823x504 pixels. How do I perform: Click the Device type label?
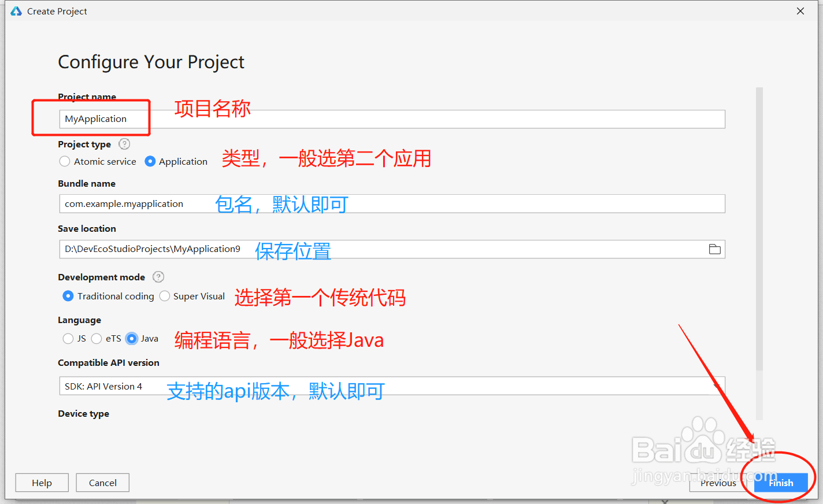83,414
